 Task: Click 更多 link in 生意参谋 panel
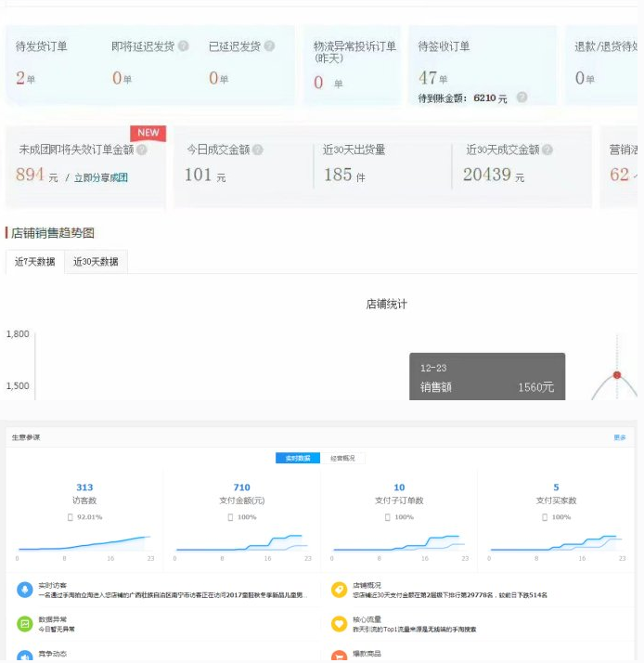coord(619,436)
